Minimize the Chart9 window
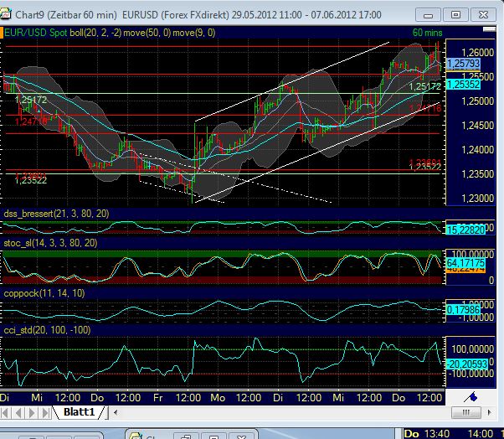Screen dimensions: 504x439 point(428,15)
